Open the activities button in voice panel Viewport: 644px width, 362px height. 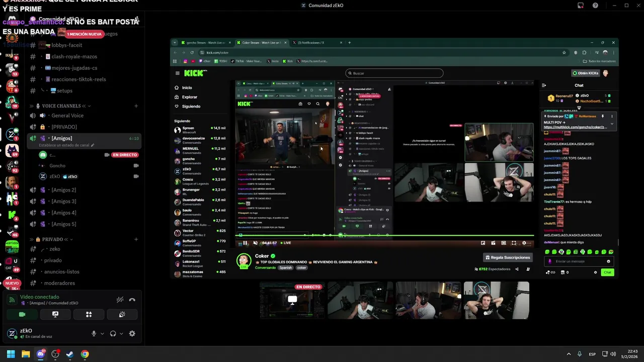tap(89, 314)
